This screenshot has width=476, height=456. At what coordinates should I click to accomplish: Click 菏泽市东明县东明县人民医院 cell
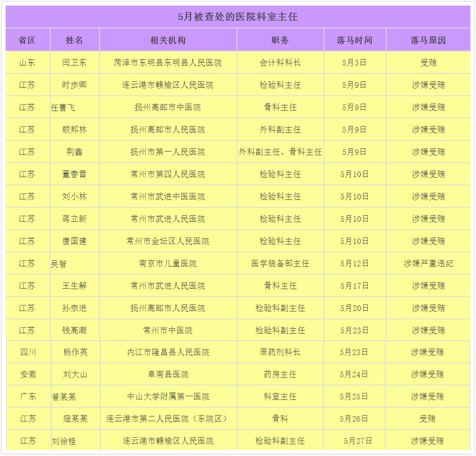[168, 63]
